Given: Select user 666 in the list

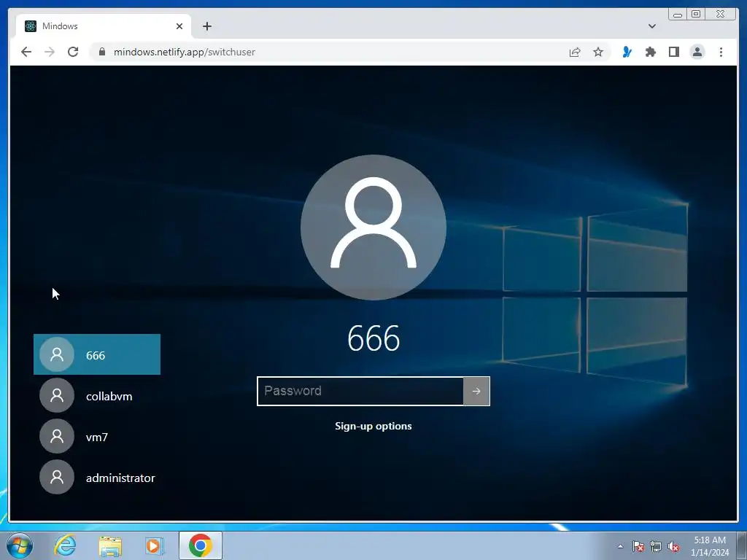Looking at the screenshot, I should point(97,354).
